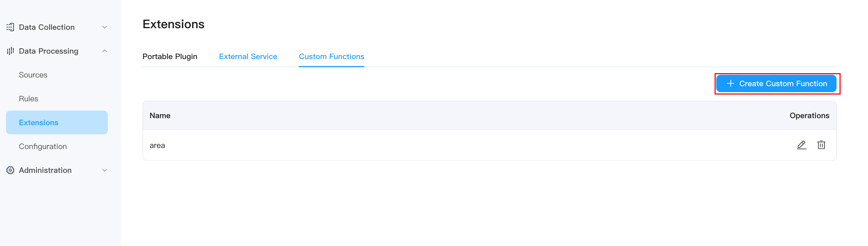
Task: Edit the area function with pencil icon
Action: pyautogui.click(x=801, y=145)
